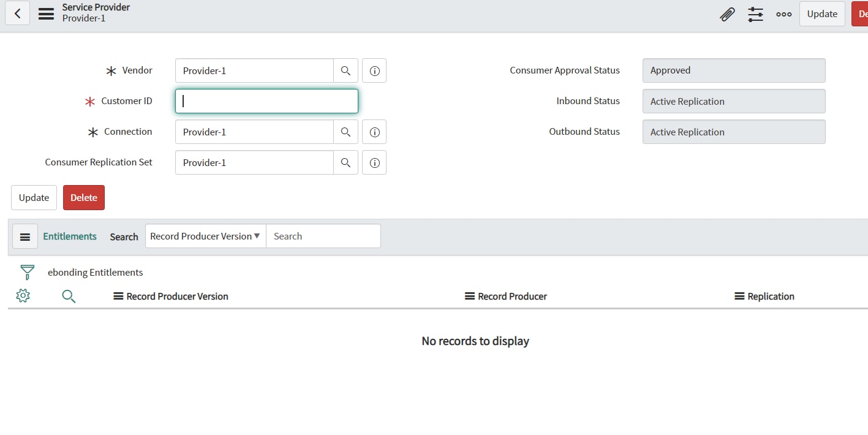This screenshot has height=435, width=868.
Task: Click the more options ellipsis icon
Action: [783, 13]
